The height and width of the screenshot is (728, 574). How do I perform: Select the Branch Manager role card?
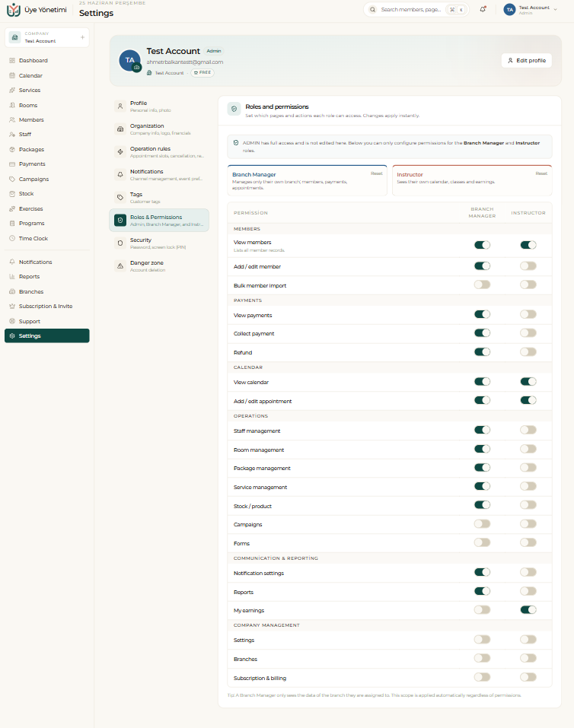pos(308,180)
